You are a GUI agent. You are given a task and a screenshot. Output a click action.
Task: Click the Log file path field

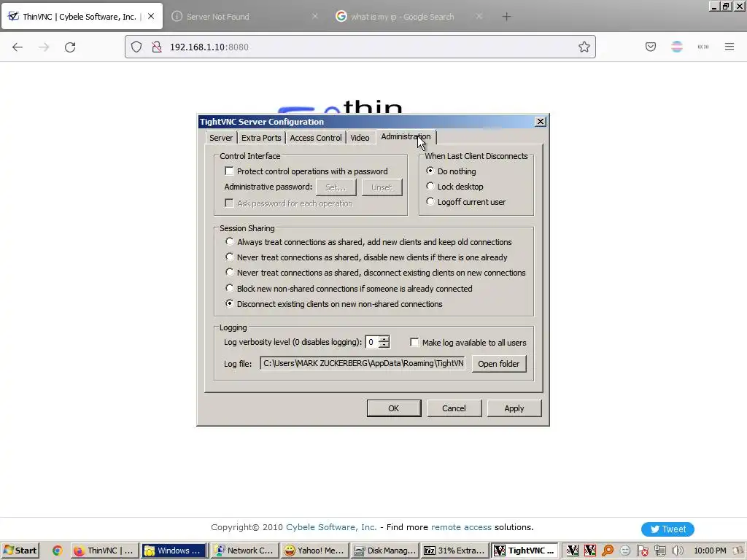point(363,363)
